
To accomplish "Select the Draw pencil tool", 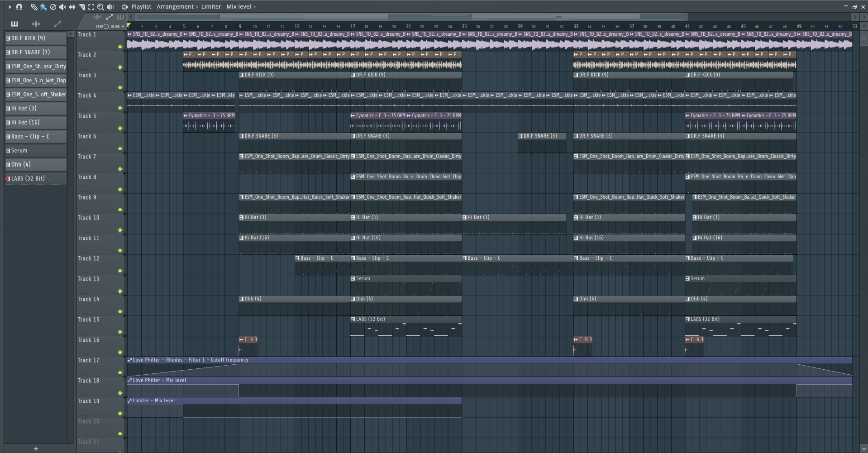I will click(34, 7).
